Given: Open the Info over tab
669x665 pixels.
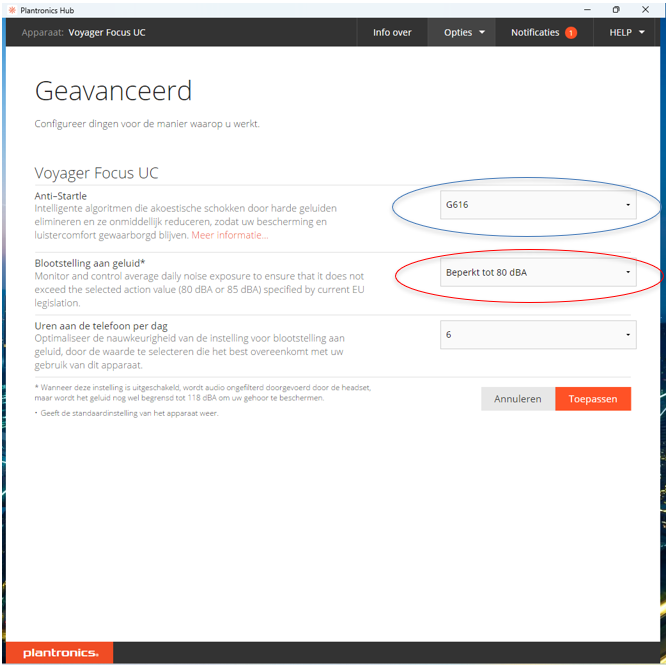Looking at the screenshot, I should [x=392, y=32].
